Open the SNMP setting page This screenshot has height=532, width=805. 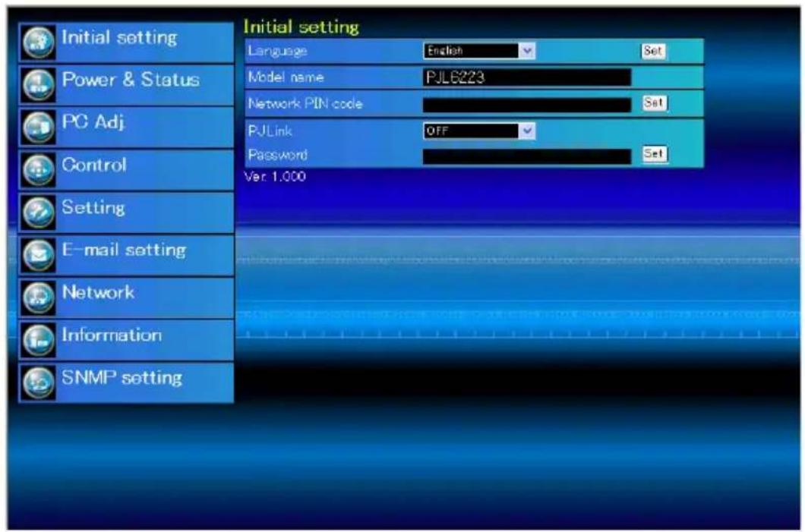click(126, 382)
